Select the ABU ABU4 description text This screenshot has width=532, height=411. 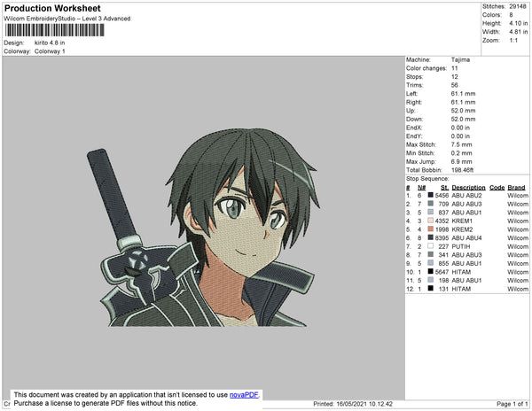click(467, 238)
